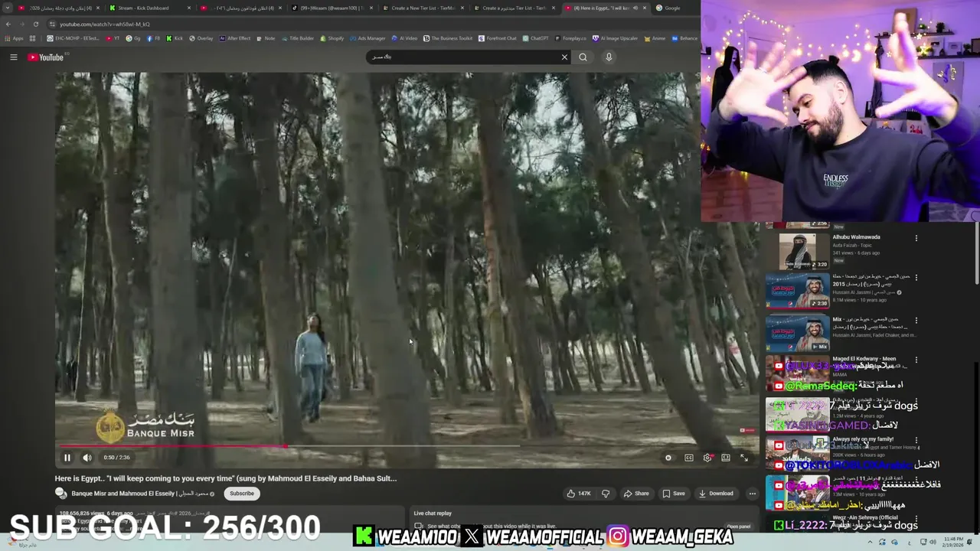Open the After Effect bookmark
Screen dimensions: 980x551
tap(235, 38)
